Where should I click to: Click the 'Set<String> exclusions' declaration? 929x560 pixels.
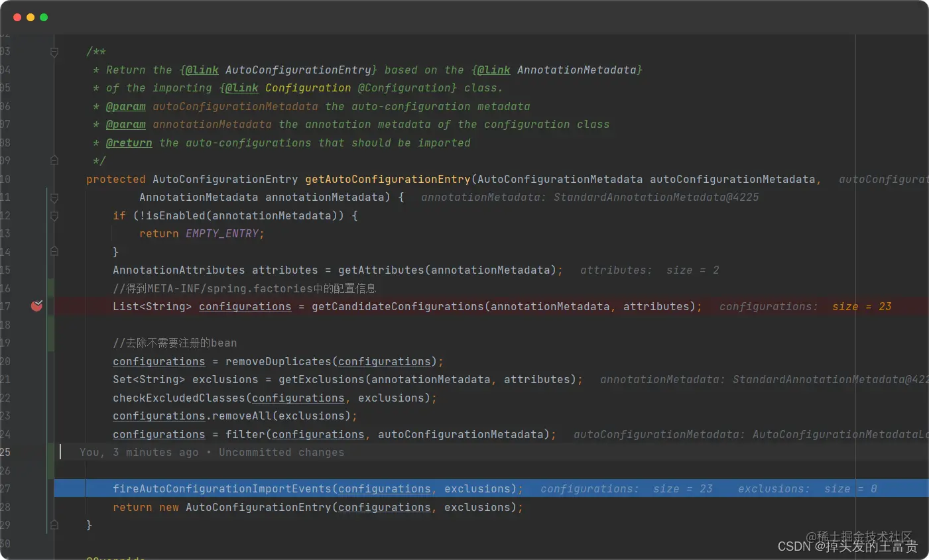[x=185, y=380]
